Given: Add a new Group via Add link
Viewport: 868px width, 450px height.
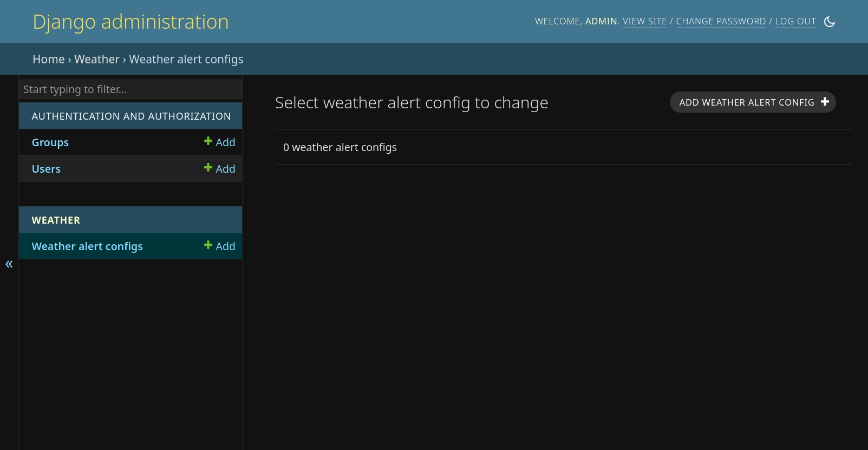Looking at the screenshot, I should click(219, 142).
